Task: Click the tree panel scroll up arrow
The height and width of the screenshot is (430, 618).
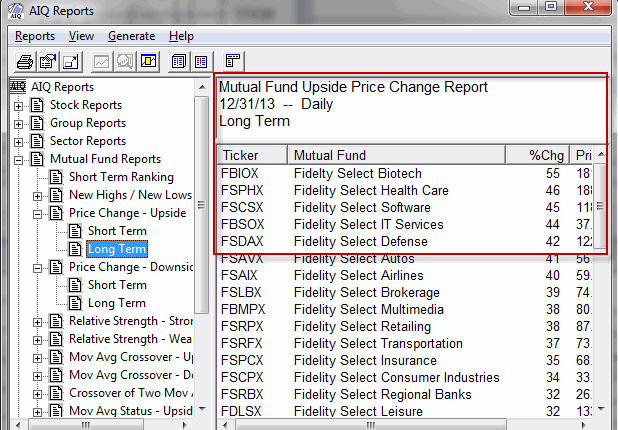Action: (x=202, y=87)
